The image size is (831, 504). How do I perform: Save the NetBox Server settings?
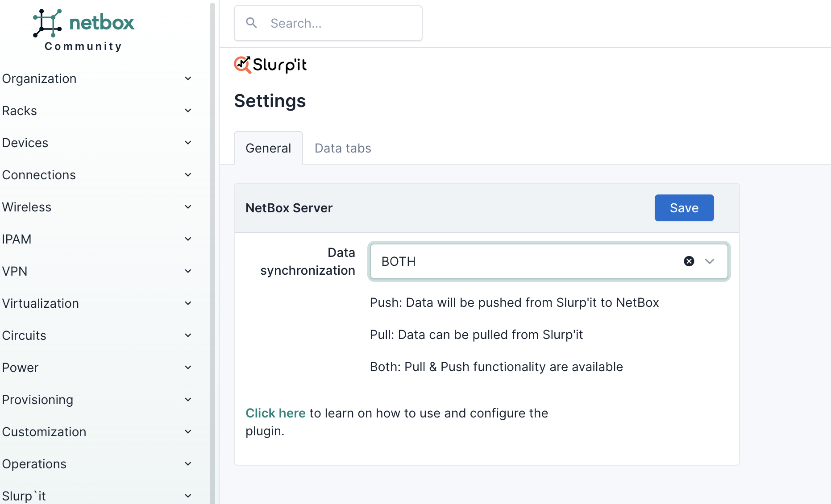684,208
